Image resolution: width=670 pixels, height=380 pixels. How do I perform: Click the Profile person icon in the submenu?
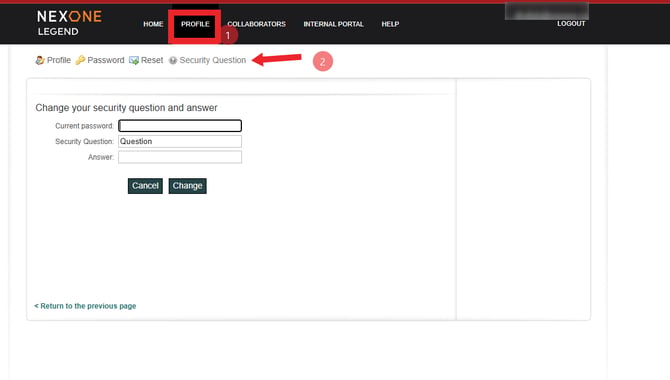tap(40, 60)
